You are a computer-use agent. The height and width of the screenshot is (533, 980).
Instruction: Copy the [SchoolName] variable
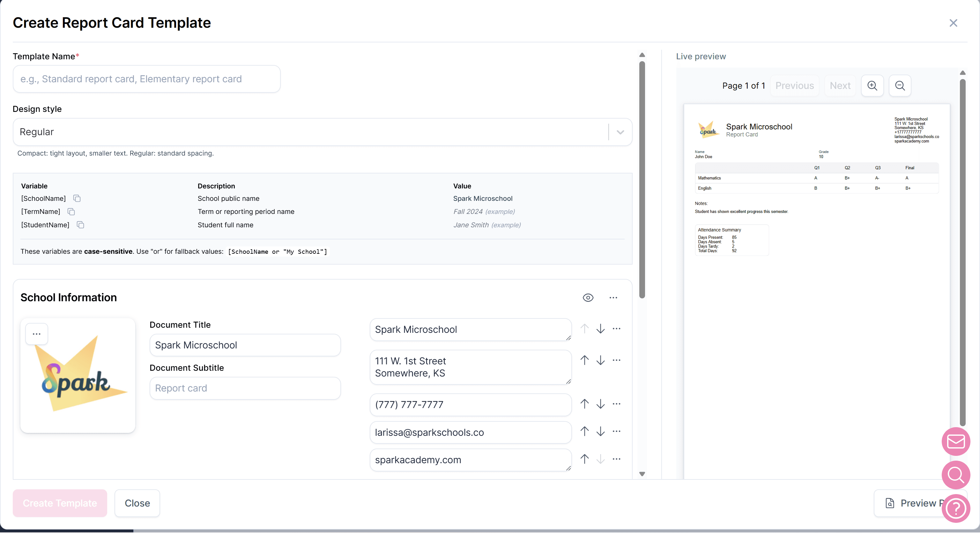pyautogui.click(x=77, y=199)
